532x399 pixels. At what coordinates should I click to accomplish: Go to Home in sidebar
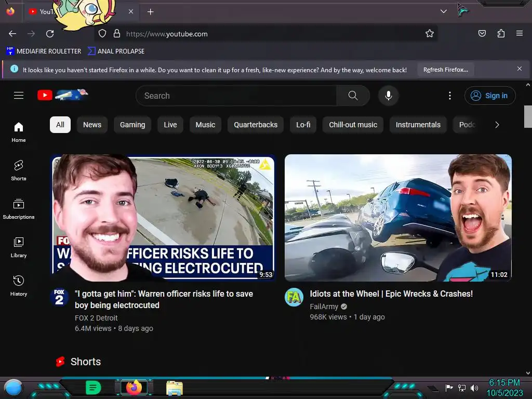click(x=19, y=132)
